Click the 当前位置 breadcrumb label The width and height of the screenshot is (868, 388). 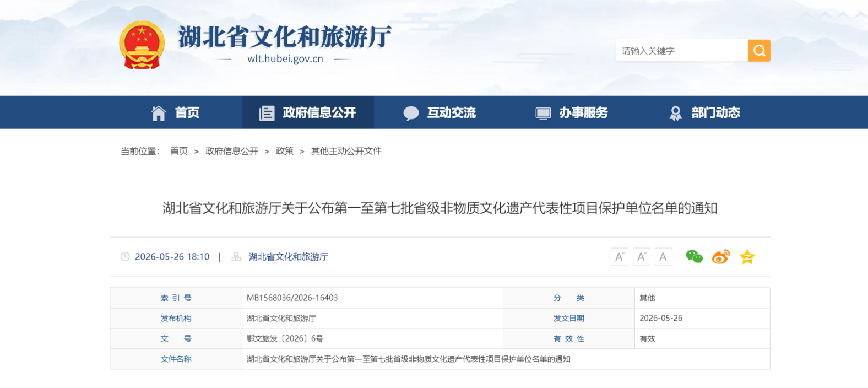(x=140, y=151)
